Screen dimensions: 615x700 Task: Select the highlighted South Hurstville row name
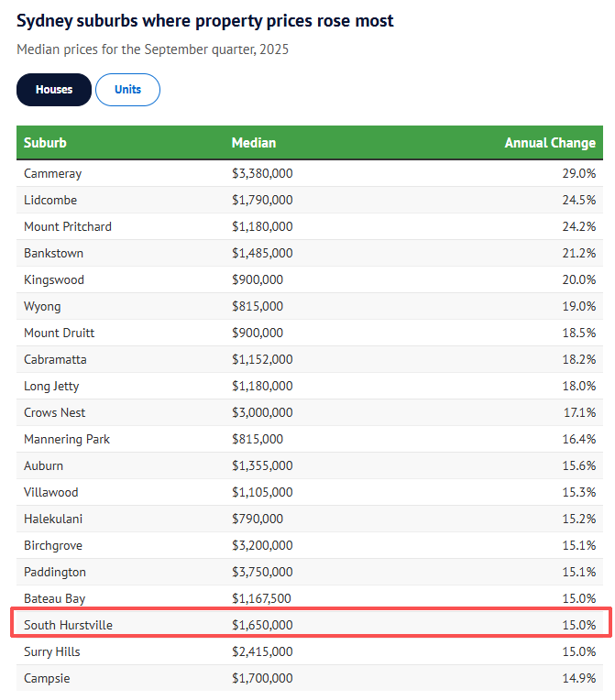pyautogui.click(x=68, y=625)
